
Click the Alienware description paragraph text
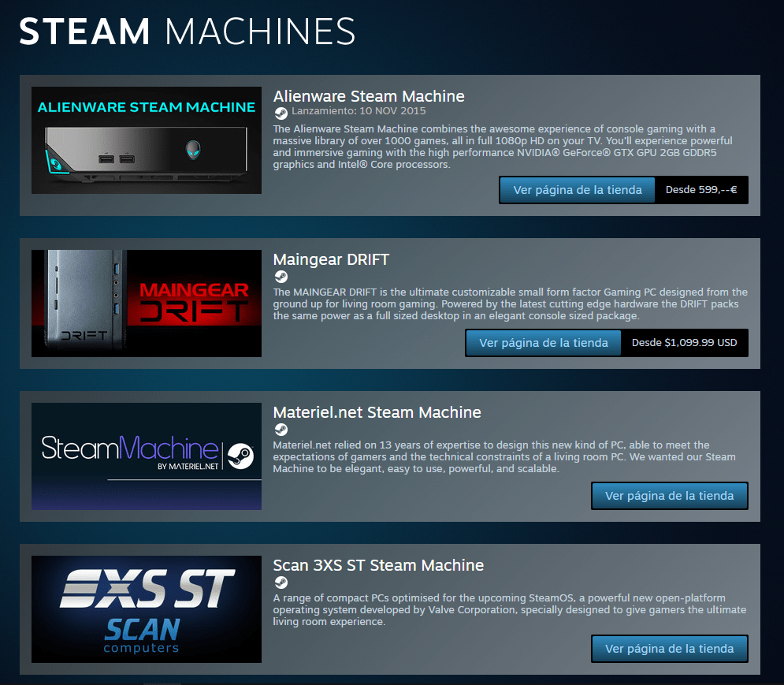[x=503, y=147]
